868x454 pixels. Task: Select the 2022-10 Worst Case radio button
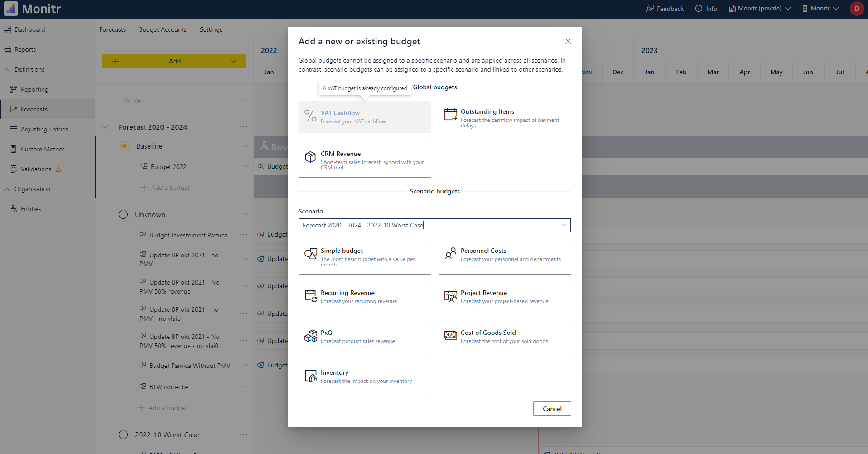pos(123,435)
